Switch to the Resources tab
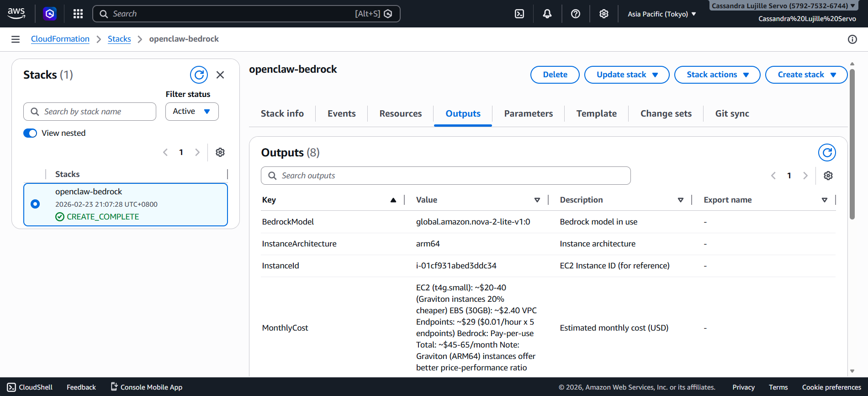 click(401, 113)
